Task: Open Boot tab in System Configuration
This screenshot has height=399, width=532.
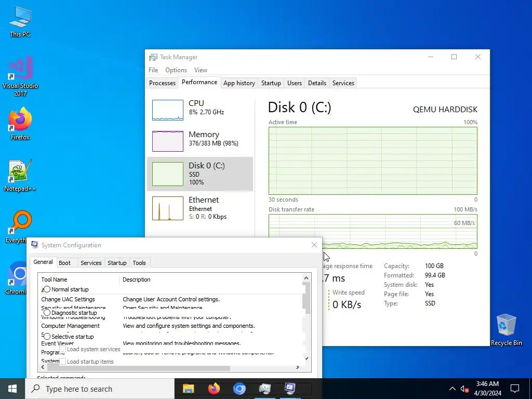Action: click(64, 263)
